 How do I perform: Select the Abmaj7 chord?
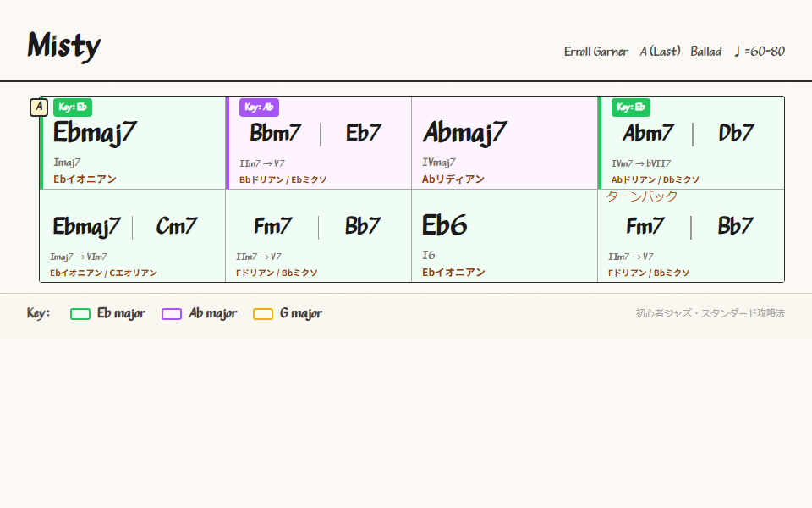[x=464, y=133]
